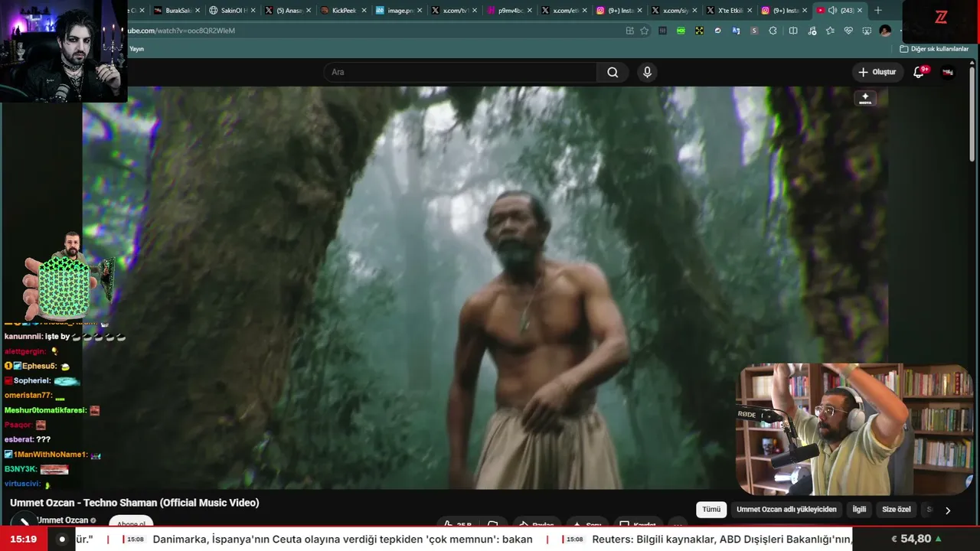Click chat username 'Sopheriel'
Viewport: 980px width, 551px height.
[x=31, y=380]
